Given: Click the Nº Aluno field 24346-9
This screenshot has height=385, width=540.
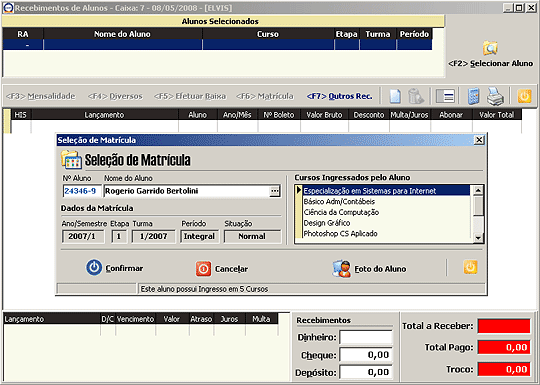Looking at the screenshot, I should pyautogui.click(x=82, y=191).
